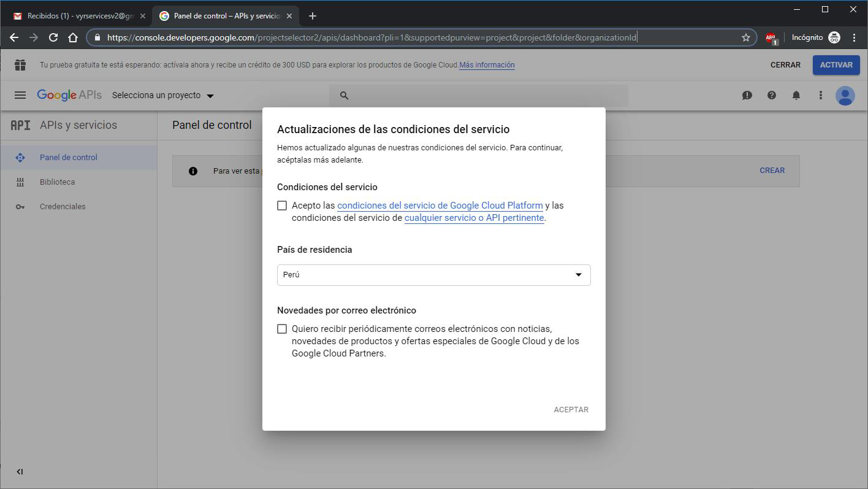868x489 pixels.
Task: Open the Selecciona un proyecto dropdown
Action: pyautogui.click(x=162, y=95)
